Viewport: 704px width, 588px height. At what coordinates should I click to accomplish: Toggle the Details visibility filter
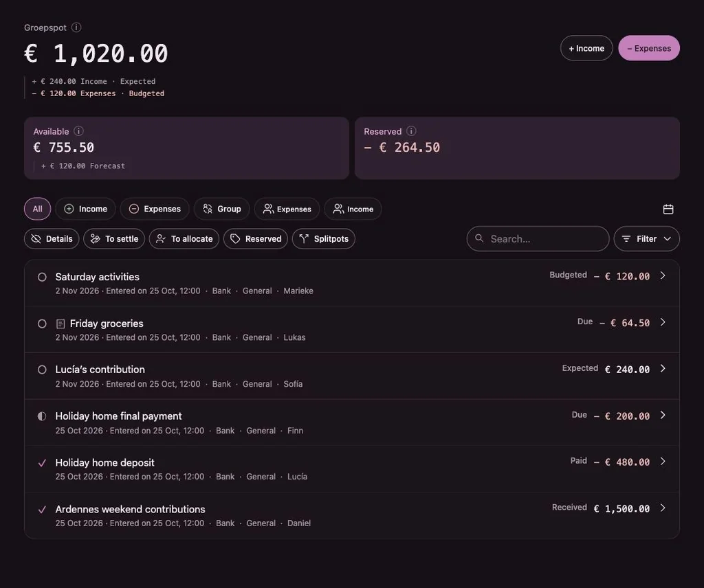[52, 238]
